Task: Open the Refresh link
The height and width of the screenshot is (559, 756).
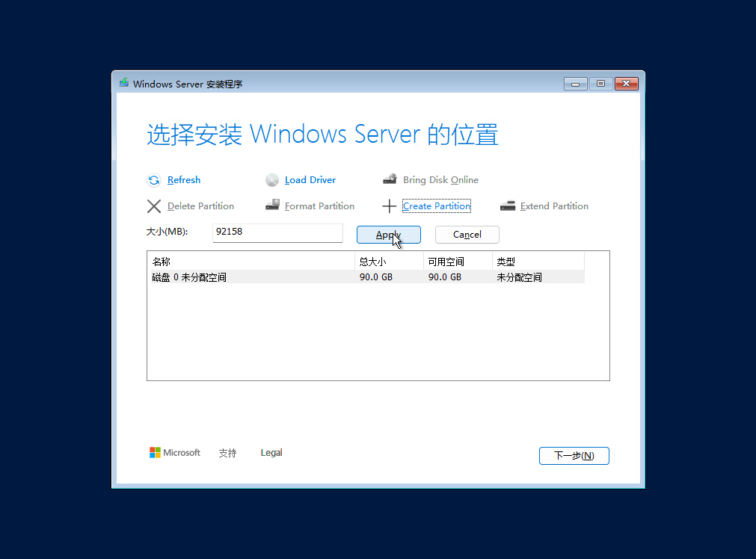Action: [184, 180]
